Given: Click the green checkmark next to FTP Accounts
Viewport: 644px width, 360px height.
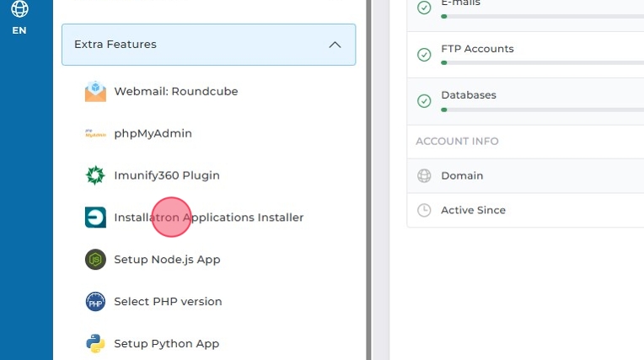Looking at the screenshot, I should coord(424,55).
